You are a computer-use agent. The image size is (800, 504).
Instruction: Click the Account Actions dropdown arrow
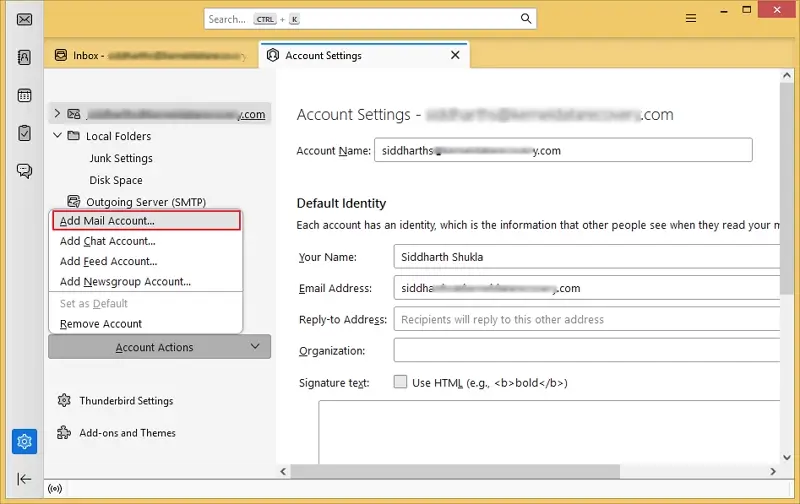[x=255, y=346]
